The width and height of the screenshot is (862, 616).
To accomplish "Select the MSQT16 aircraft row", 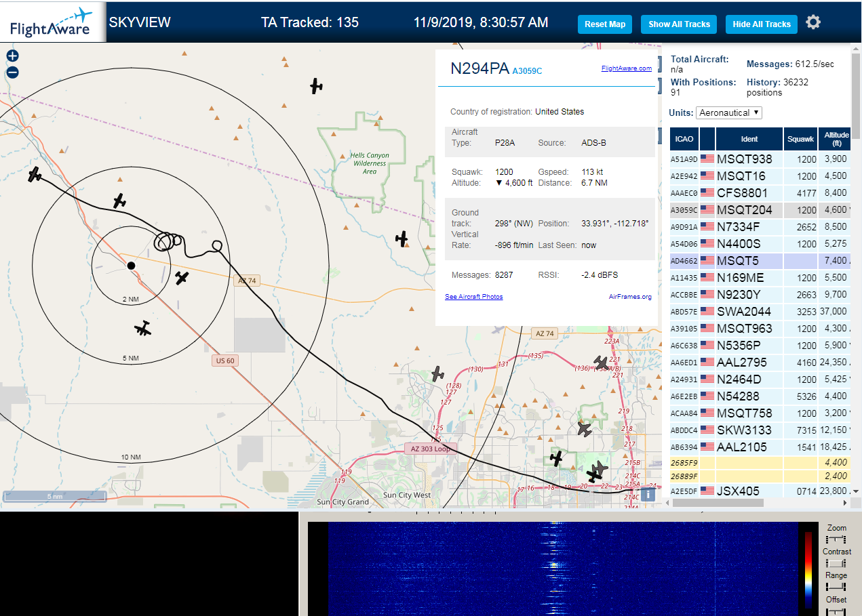I will tap(760, 176).
